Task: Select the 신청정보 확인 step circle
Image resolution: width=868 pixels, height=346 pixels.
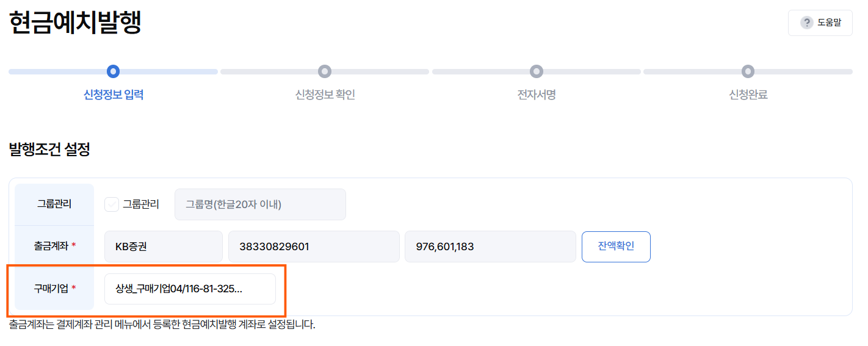Action: 325,71
